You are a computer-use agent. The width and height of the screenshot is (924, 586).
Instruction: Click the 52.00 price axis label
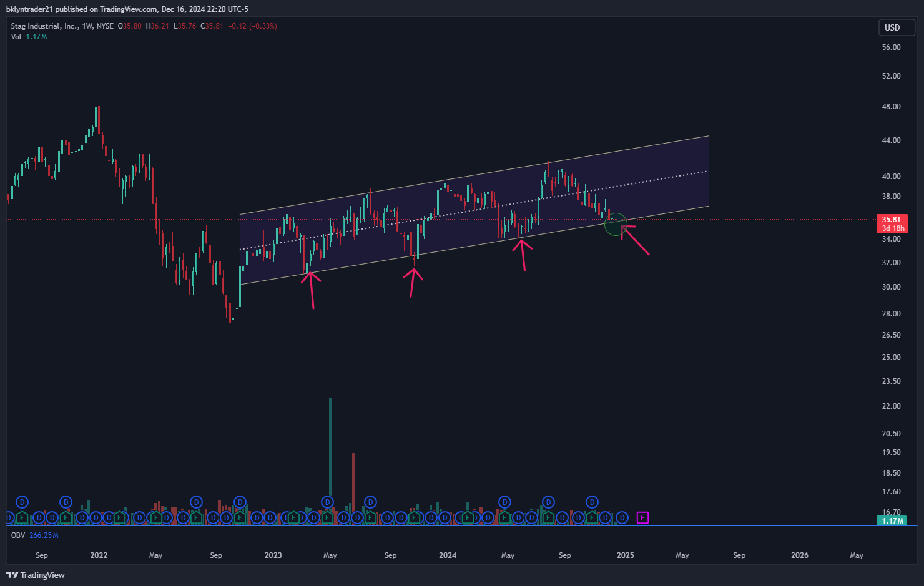click(x=891, y=76)
